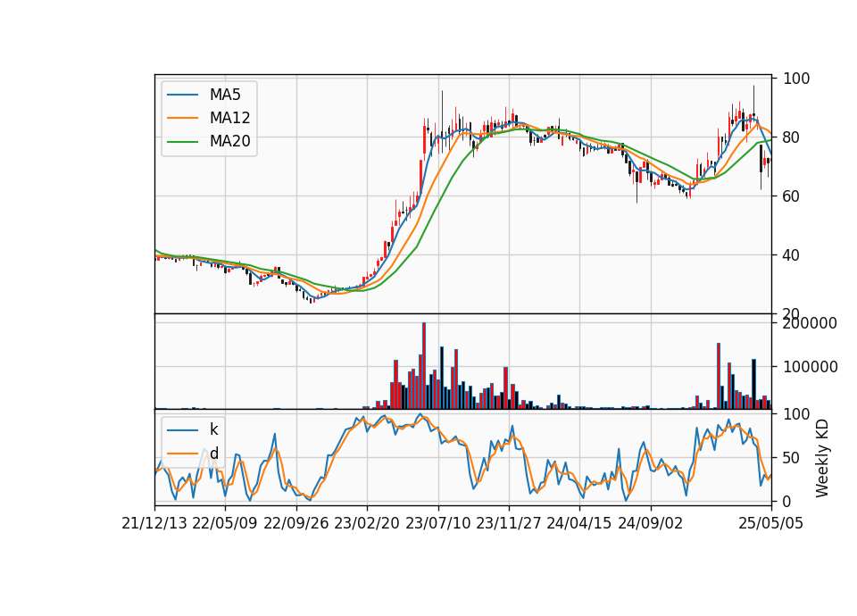Click the 24/04/15 date axis label
This screenshot has height=616, width=857.
[579, 524]
